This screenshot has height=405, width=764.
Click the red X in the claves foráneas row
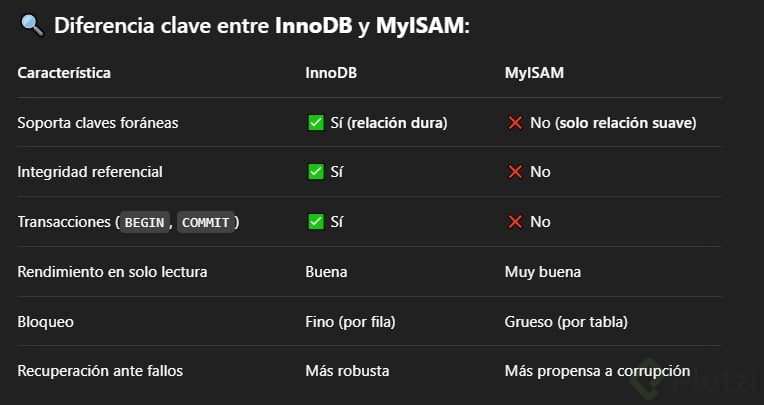pos(515,122)
